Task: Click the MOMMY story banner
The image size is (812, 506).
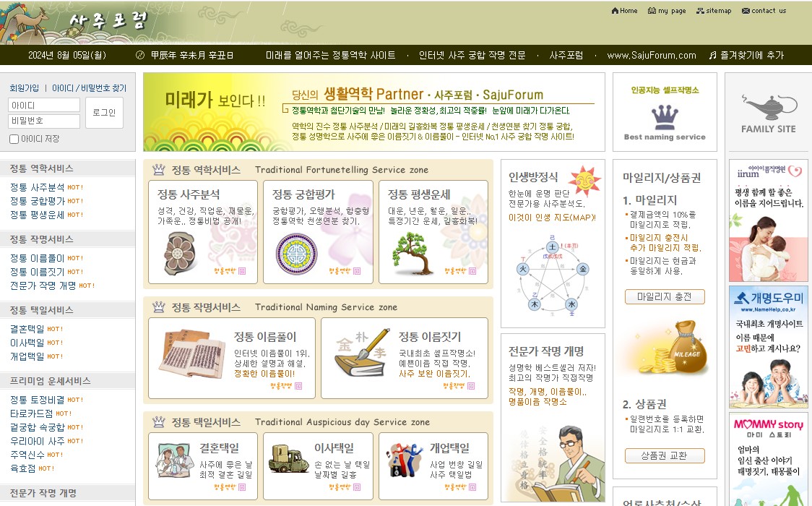Action: click(769, 460)
